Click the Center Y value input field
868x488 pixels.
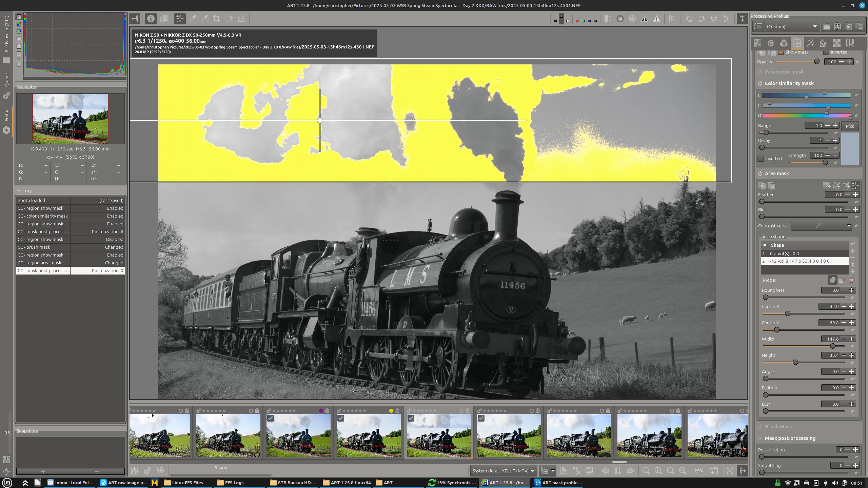pyautogui.click(x=829, y=323)
